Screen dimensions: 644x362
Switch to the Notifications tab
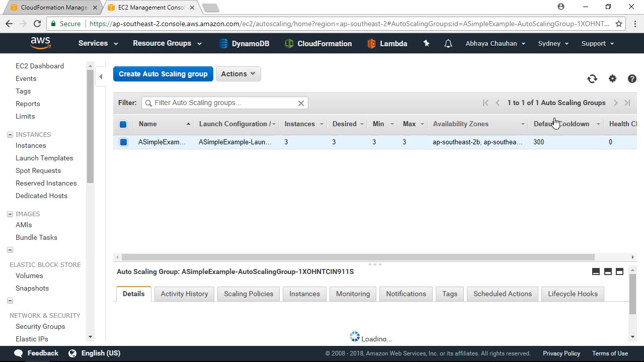[406, 294]
